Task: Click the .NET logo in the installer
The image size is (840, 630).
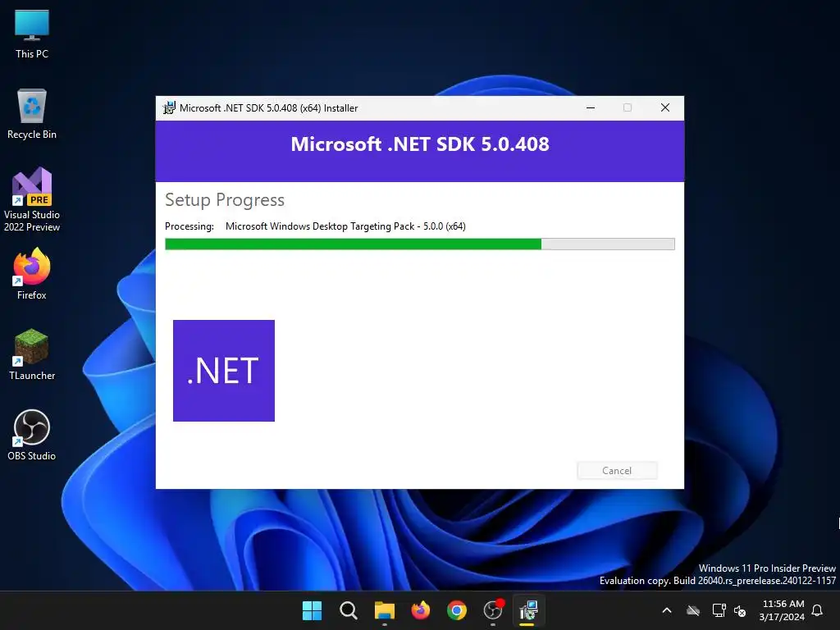Action: click(224, 371)
